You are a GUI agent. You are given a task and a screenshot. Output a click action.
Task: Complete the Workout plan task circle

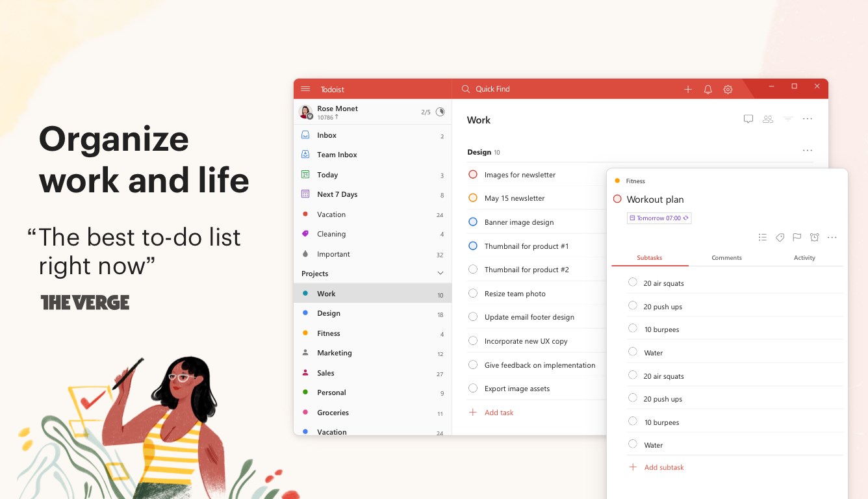tap(617, 199)
